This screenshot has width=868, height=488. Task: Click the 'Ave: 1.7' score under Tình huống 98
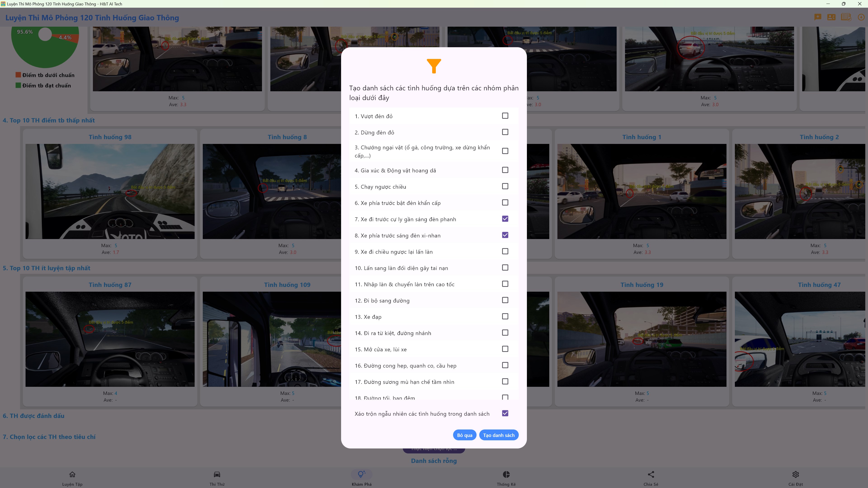click(110, 252)
